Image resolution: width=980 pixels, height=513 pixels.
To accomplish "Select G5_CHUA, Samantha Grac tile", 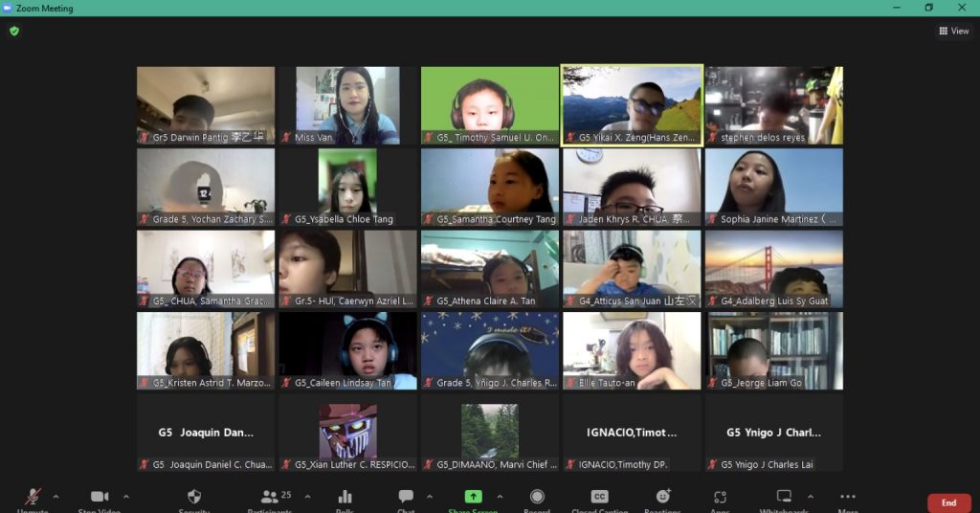I will tap(206, 269).
